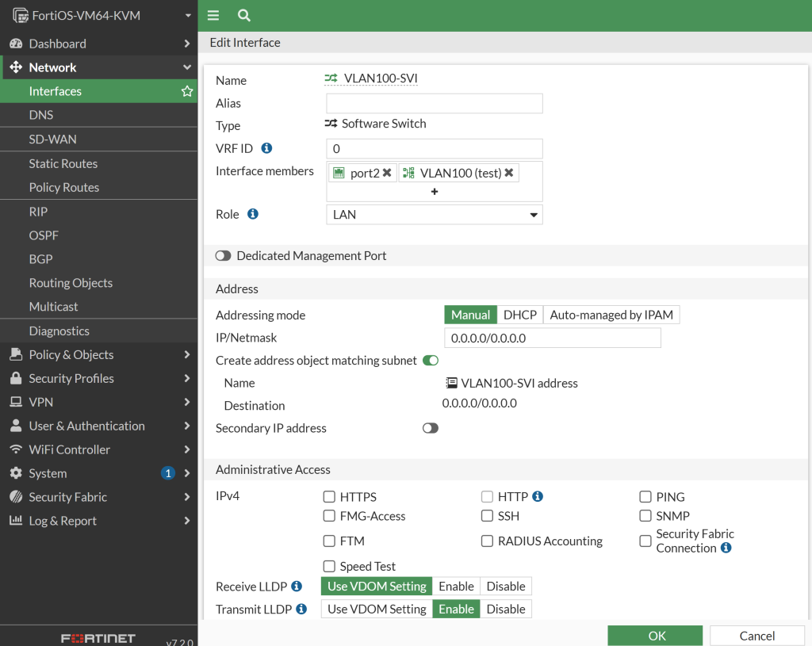Enable Secondary IP address toggle
The height and width of the screenshot is (646, 812).
pyautogui.click(x=431, y=428)
